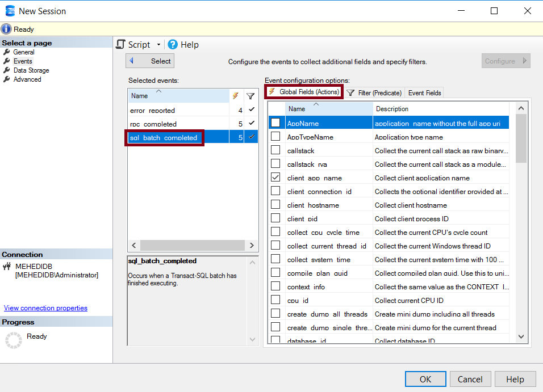Click the Script icon in toolbar
This screenshot has width=543, height=392.
coord(120,45)
